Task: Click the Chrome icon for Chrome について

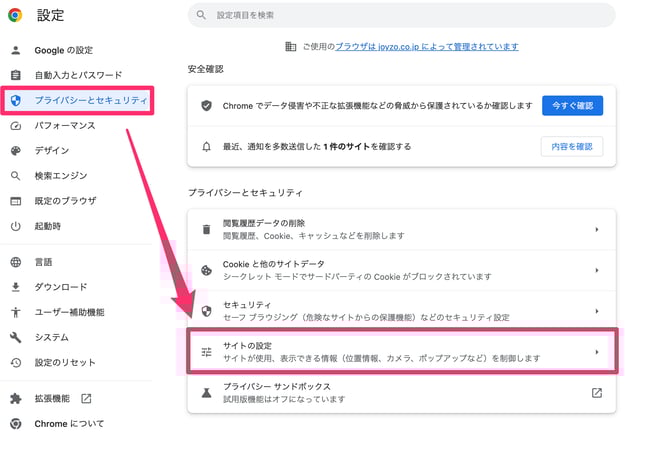Action: 15,424
